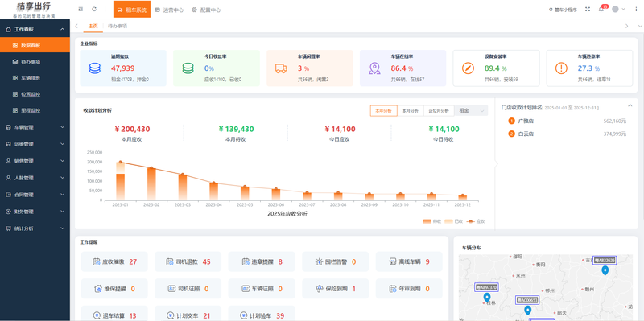Expand the 运维管理 sidebar menu
644x321 pixels.
[35, 144]
